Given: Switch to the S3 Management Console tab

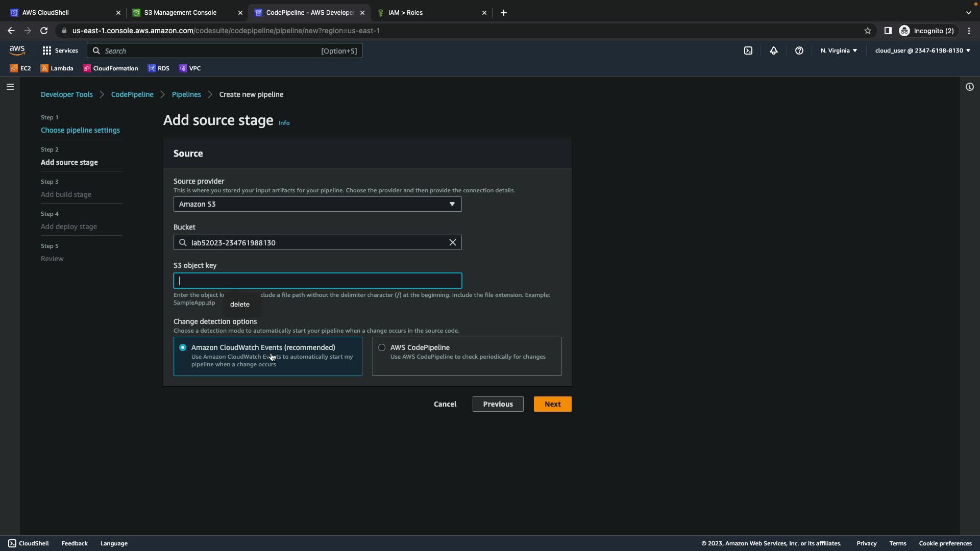Looking at the screenshot, I should [x=180, y=13].
